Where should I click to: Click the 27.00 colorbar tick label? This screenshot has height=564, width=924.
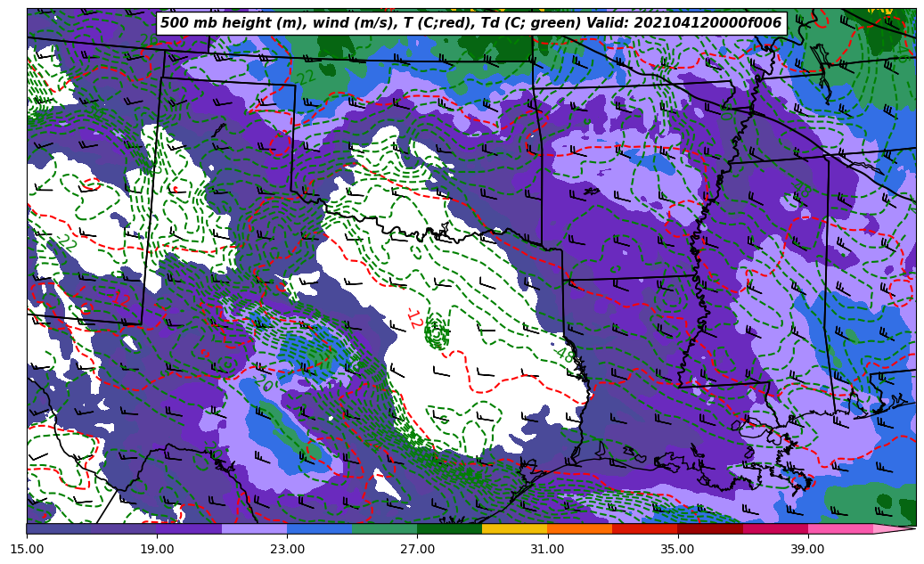417,550
